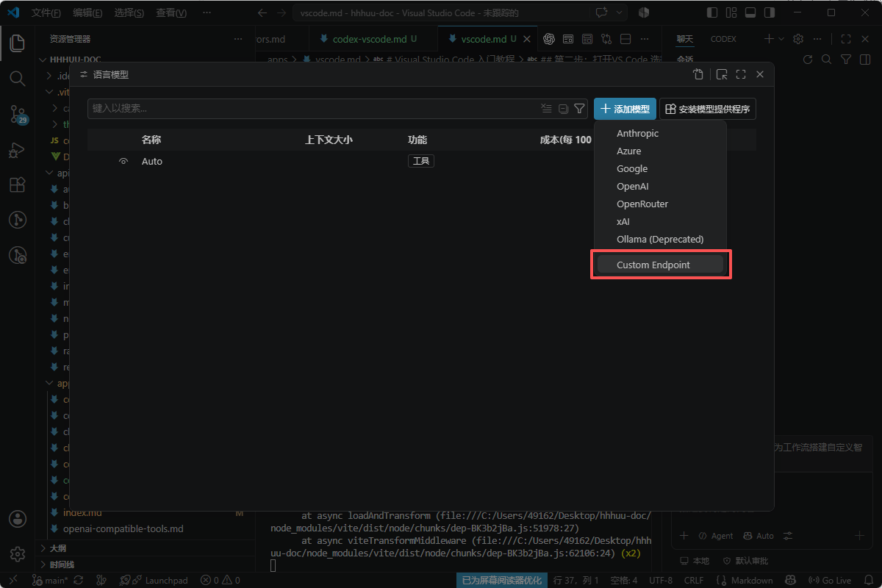Close the language models dialog

(x=760, y=74)
